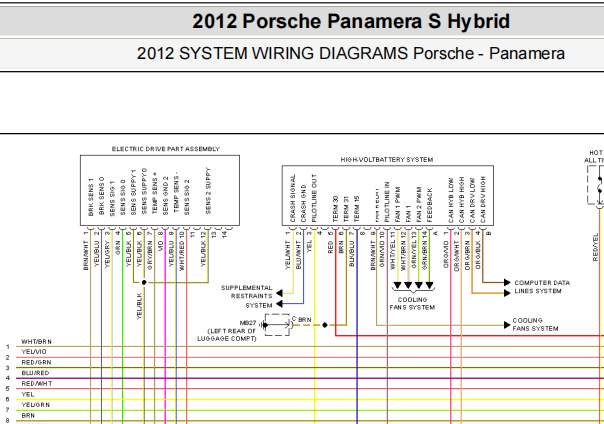Select the MB27 dashed ground connector symbol
Screen dimensions: 604x424
[278, 325]
